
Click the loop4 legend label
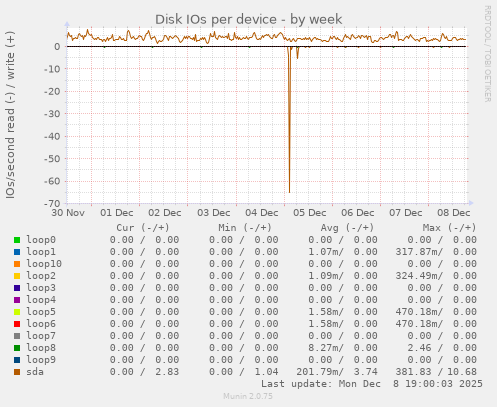point(41,300)
